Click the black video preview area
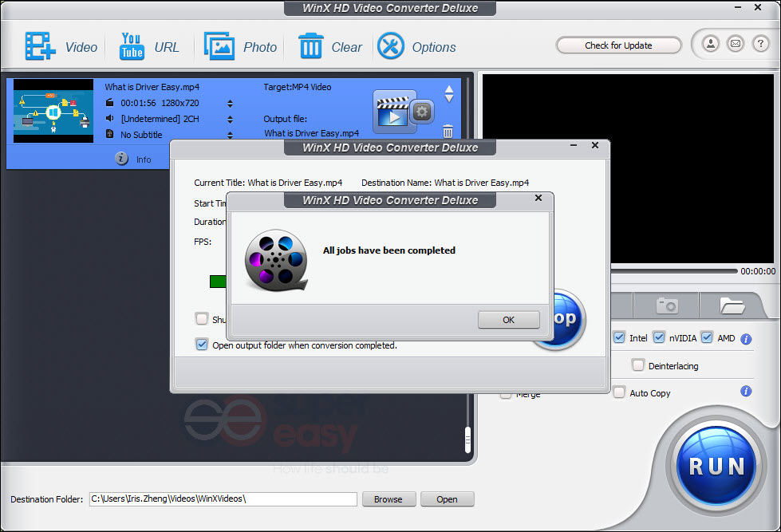The height and width of the screenshot is (532, 781). pyautogui.click(x=628, y=168)
